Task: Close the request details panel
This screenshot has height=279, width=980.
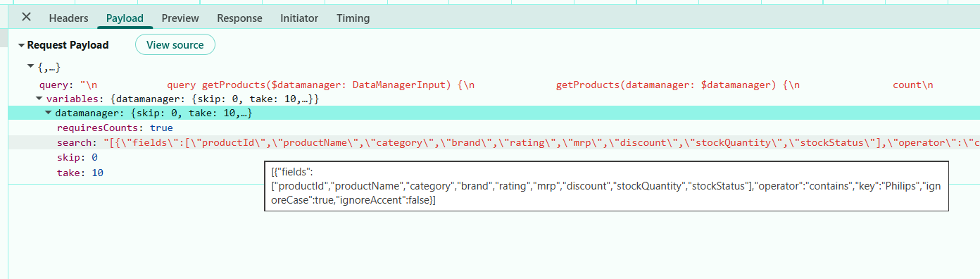Action: click(26, 17)
